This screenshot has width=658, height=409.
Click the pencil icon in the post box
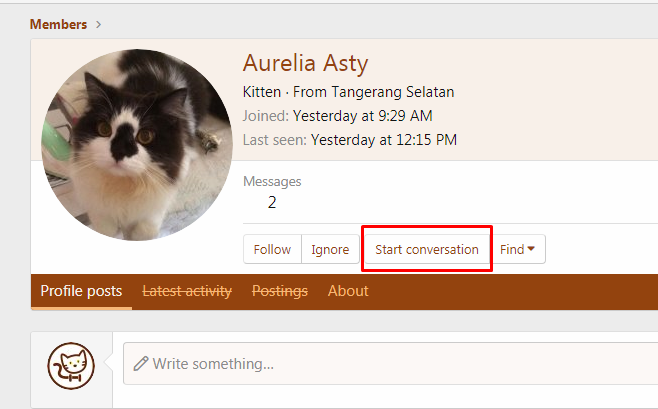[141, 363]
